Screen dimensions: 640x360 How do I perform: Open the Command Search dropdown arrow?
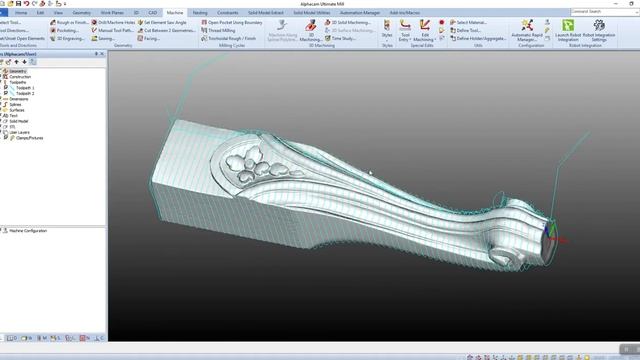click(x=636, y=12)
